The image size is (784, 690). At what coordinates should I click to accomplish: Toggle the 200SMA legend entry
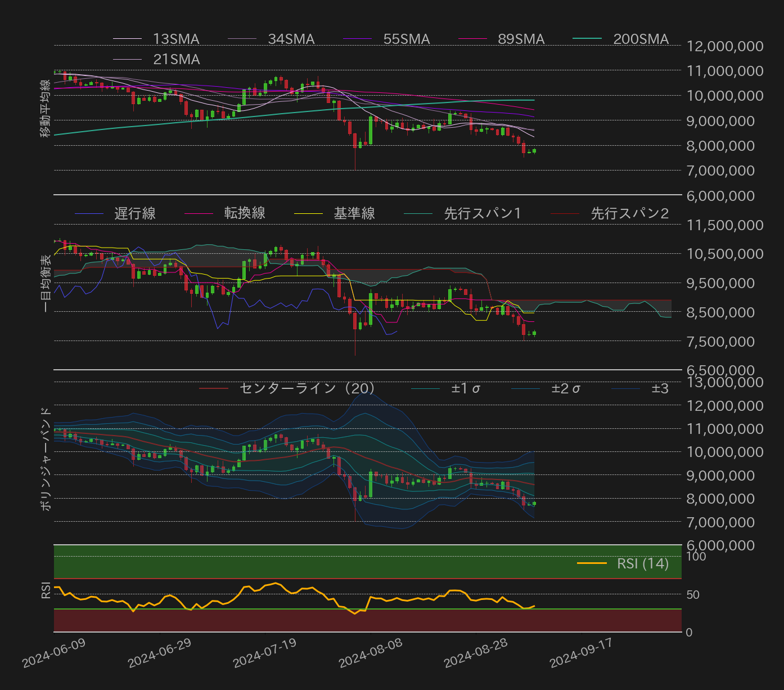[621, 39]
